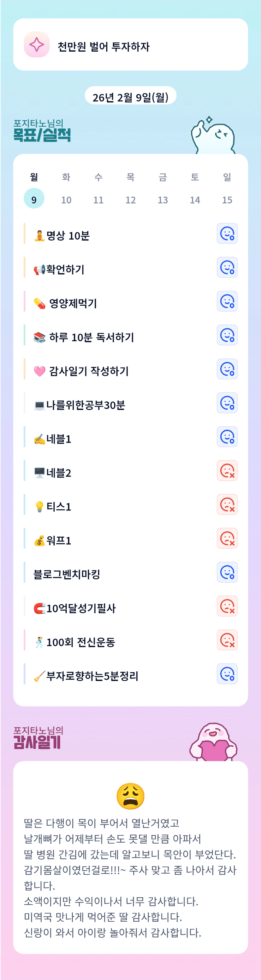Click the 감사일기 작성하기 goal

point(89,371)
